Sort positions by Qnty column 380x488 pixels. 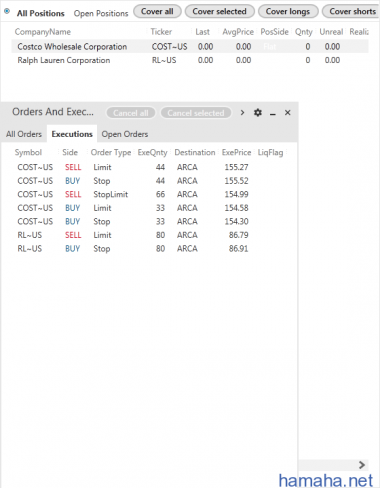point(304,32)
